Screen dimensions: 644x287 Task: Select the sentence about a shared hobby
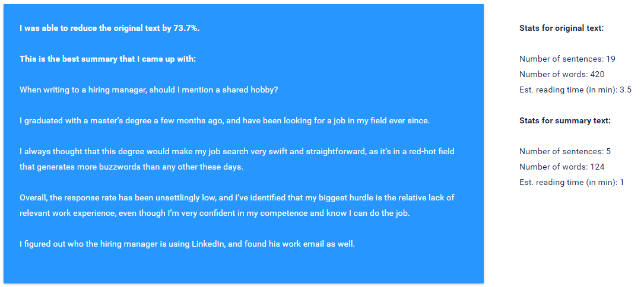point(148,90)
